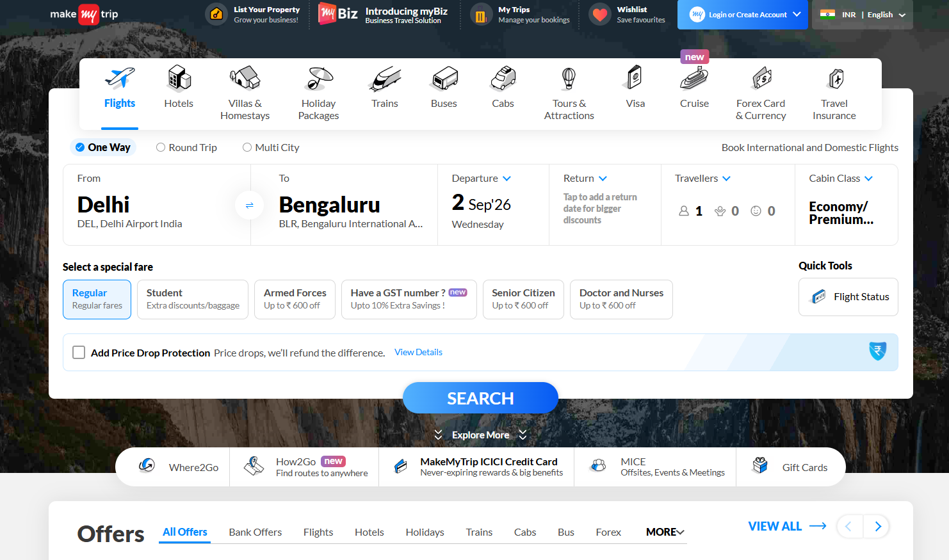Swap From and To cities icon
The height and width of the screenshot is (560, 949).
click(250, 205)
